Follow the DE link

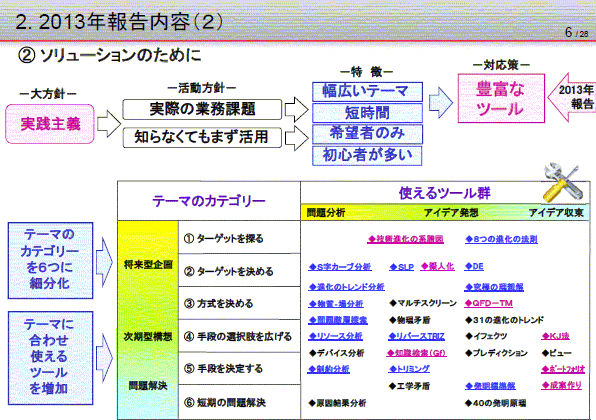coord(474,266)
